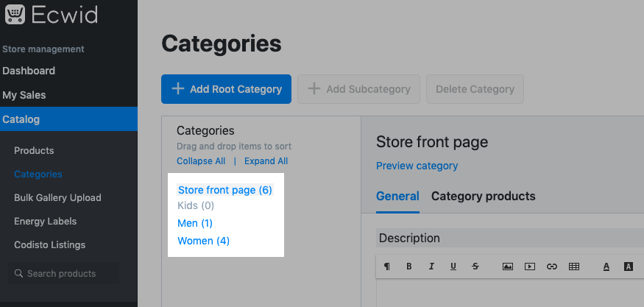Open the Catalog sidebar section

click(x=68, y=119)
